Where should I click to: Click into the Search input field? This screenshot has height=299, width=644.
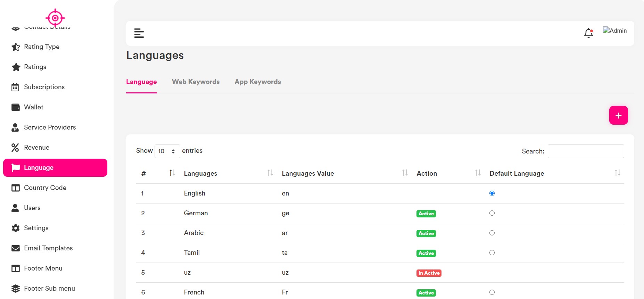pyautogui.click(x=586, y=151)
